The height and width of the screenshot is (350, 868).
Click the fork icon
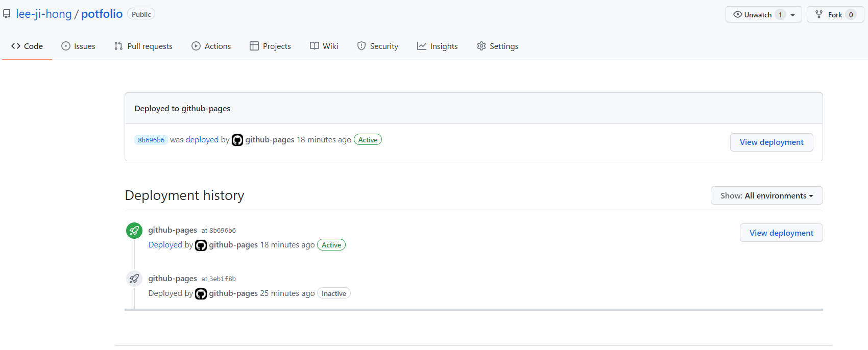(819, 15)
